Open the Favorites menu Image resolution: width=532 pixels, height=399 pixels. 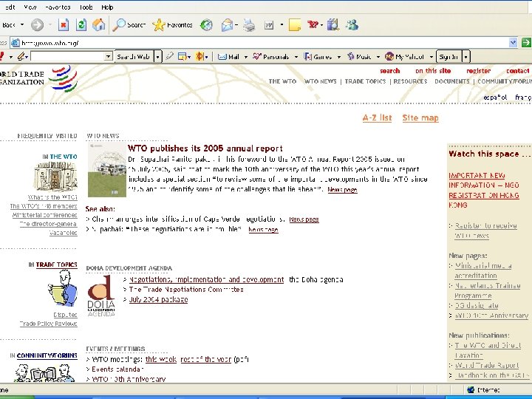(x=58, y=7)
